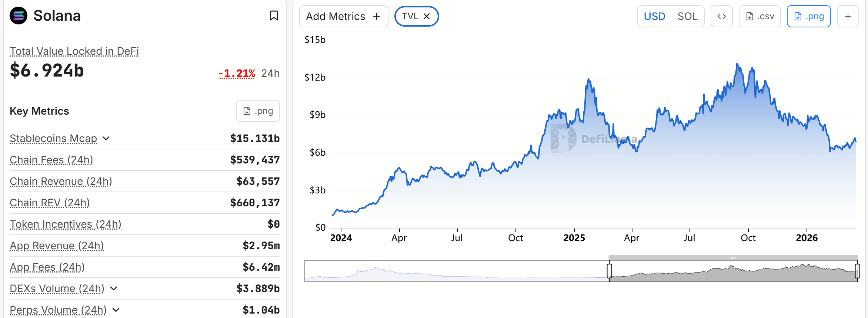
Task: Download the chart as .png
Action: point(809,16)
